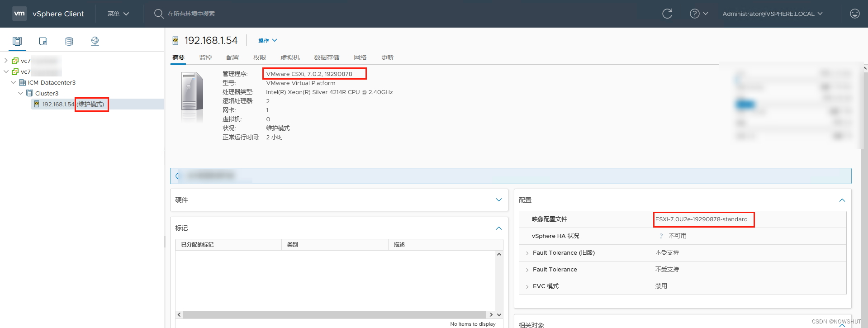This screenshot has width=868, height=328.
Task: Switch to the 数据存储 datastores tab
Action: coord(327,57)
